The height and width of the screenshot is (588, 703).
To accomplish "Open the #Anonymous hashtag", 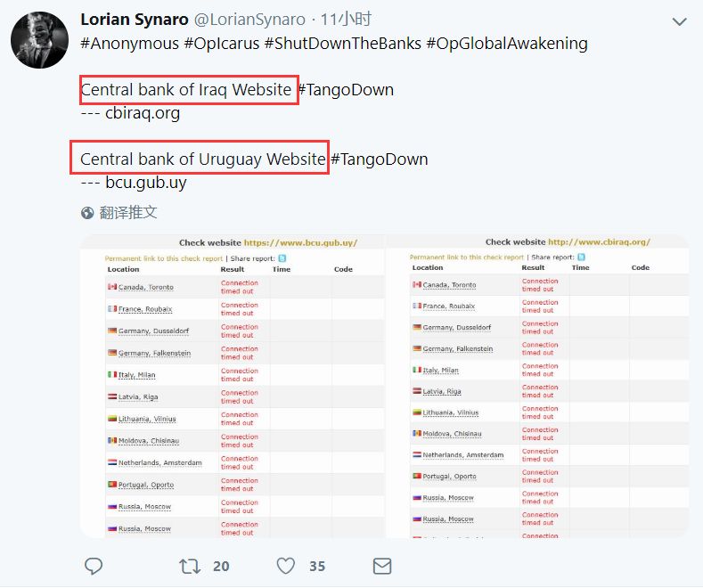I will tap(129, 43).
